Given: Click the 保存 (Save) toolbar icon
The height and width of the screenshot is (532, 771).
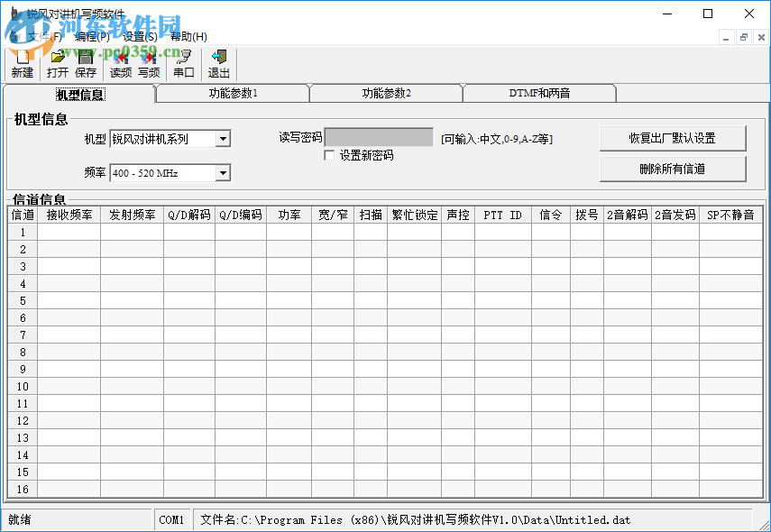Looking at the screenshot, I should pyautogui.click(x=86, y=63).
